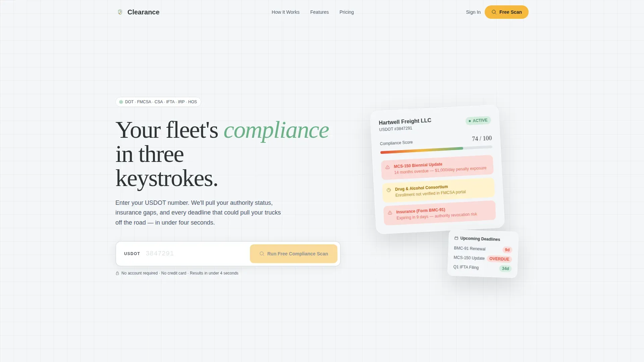Click the USDOT #3847291 text
644x362 pixels.
(x=395, y=129)
